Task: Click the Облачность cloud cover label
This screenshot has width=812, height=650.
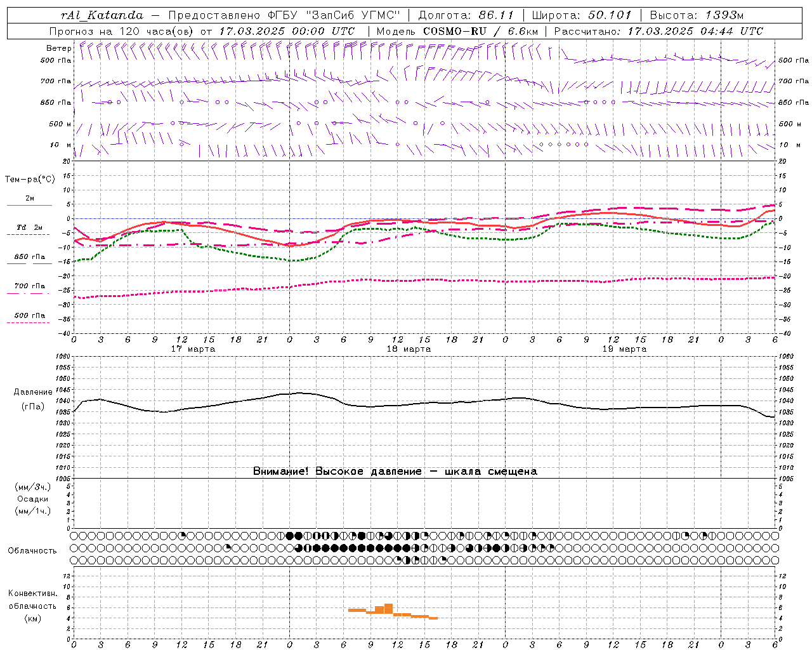Action: [x=32, y=551]
